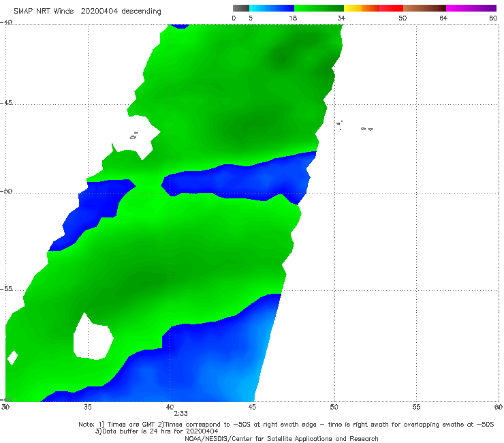Click the longitude axis label "45"
This screenshot has width=504, height=443.
(252, 407)
